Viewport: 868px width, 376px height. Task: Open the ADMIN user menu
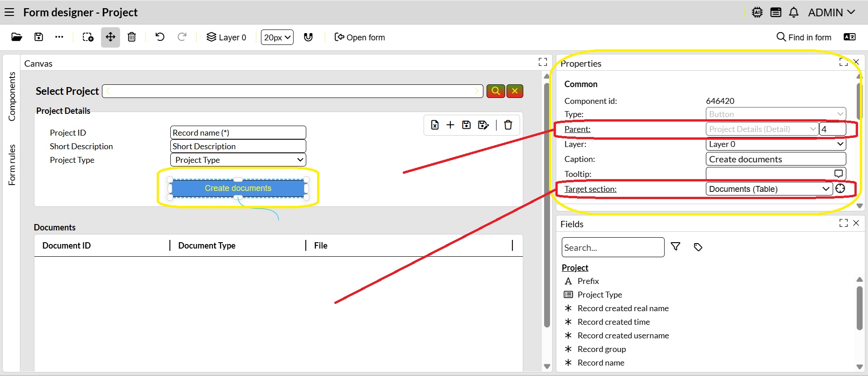pos(831,13)
